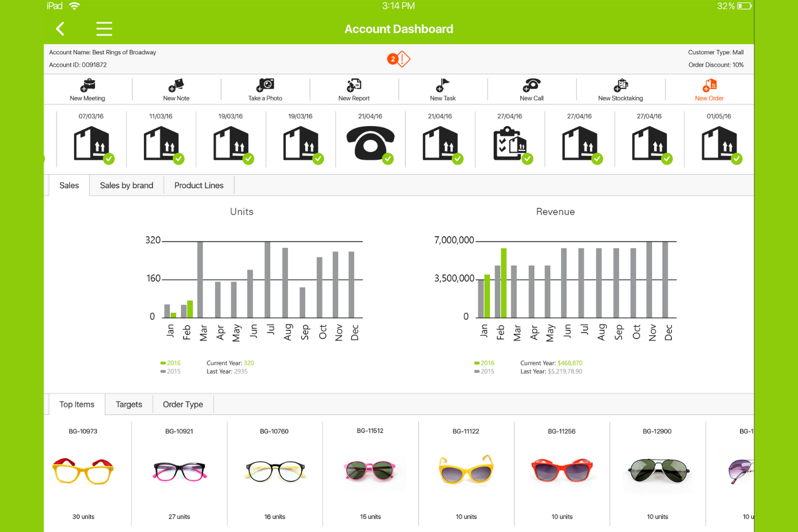798x532 pixels.
Task: Start a new stocktaking
Action: tap(621, 89)
